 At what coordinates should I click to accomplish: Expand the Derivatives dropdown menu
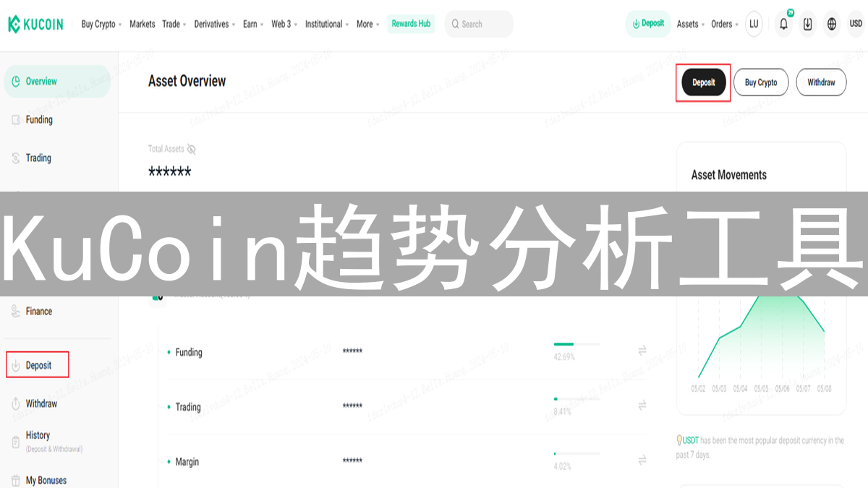coord(215,24)
